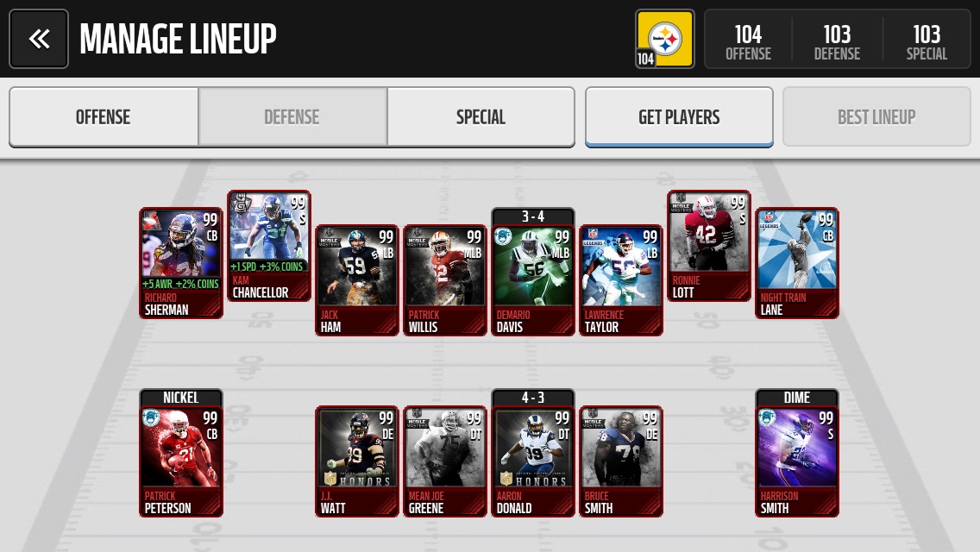Pick the Demario Davis 3-4 card
This screenshot has width=980, height=552.
533,272
